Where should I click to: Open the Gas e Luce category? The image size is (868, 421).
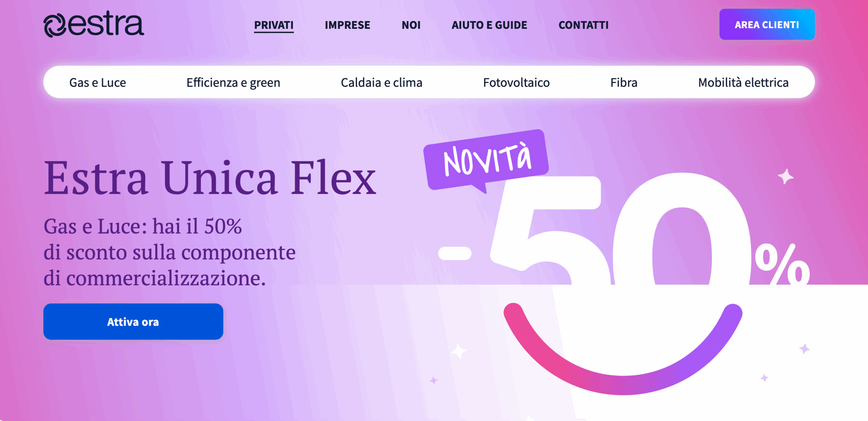coord(98,82)
